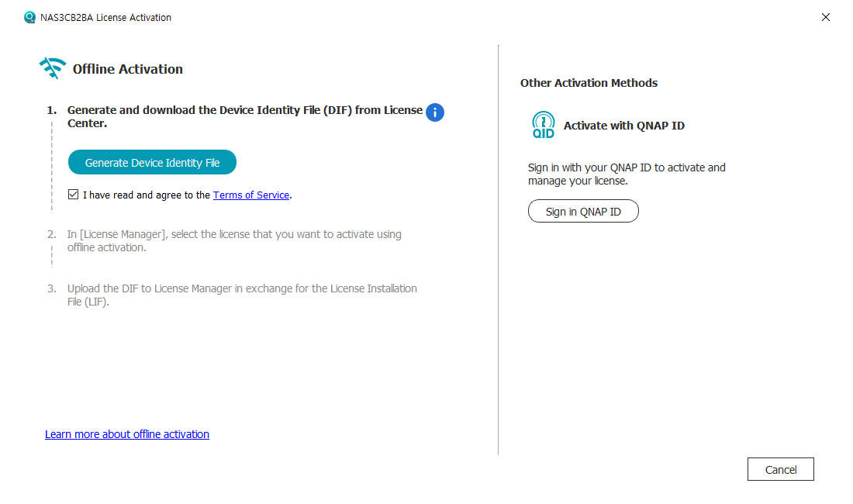Open the Terms of Service link

(251, 195)
